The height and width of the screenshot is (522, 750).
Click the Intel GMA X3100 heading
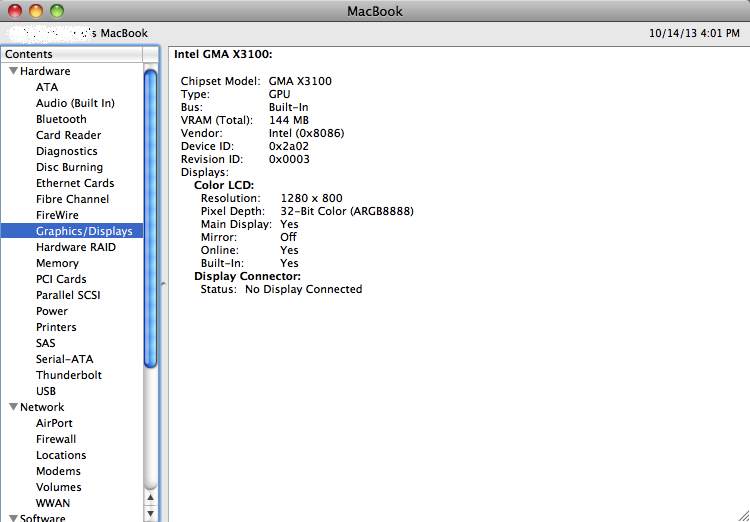point(223,55)
